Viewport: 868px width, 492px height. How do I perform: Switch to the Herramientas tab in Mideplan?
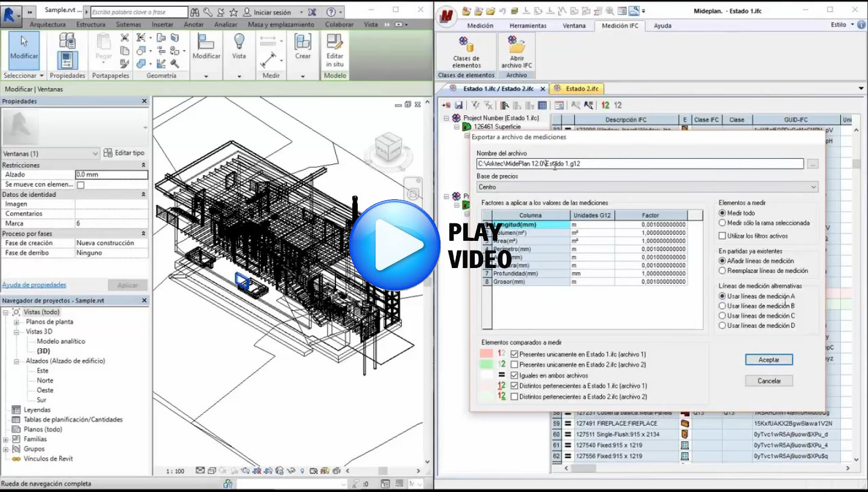pyautogui.click(x=528, y=25)
